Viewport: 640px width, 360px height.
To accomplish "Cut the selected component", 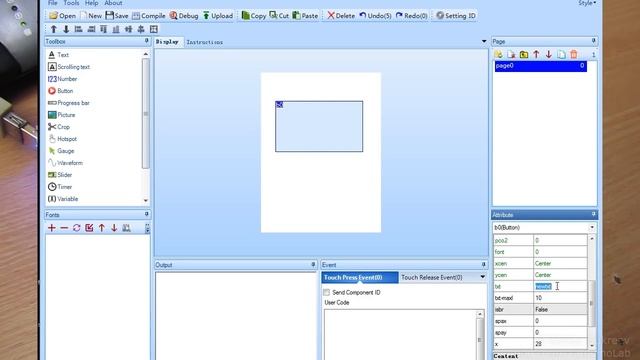I will pyautogui.click(x=279, y=16).
